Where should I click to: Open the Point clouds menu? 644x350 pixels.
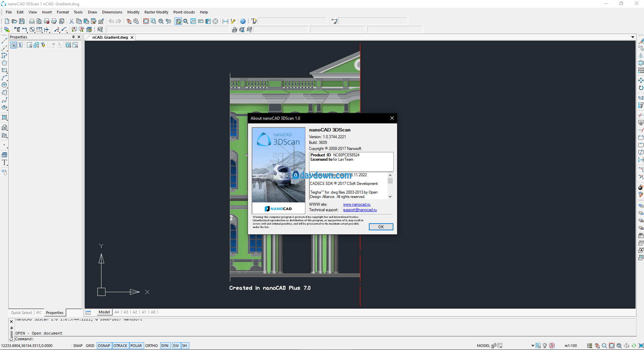click(x=184, y=12)
